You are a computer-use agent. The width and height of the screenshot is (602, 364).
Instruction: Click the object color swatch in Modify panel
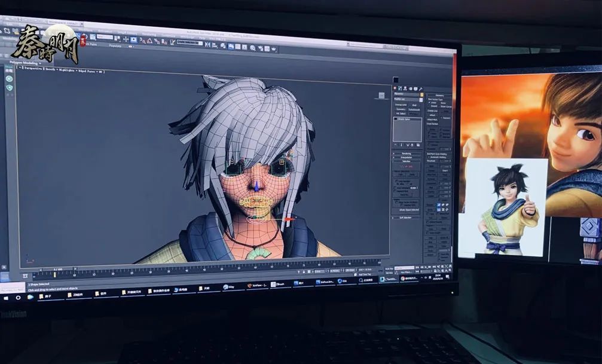pos(421,94)
